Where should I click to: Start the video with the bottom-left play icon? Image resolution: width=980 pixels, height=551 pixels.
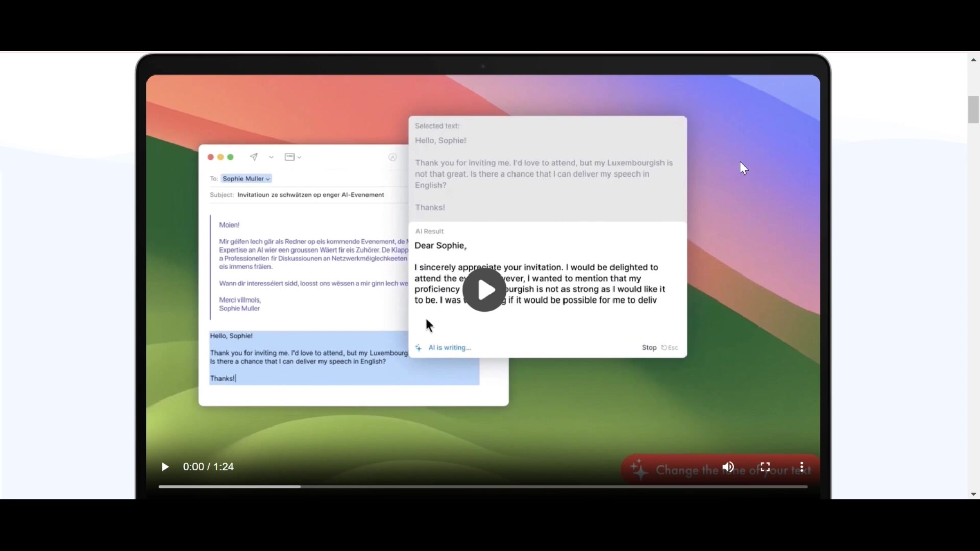(165, 467)
